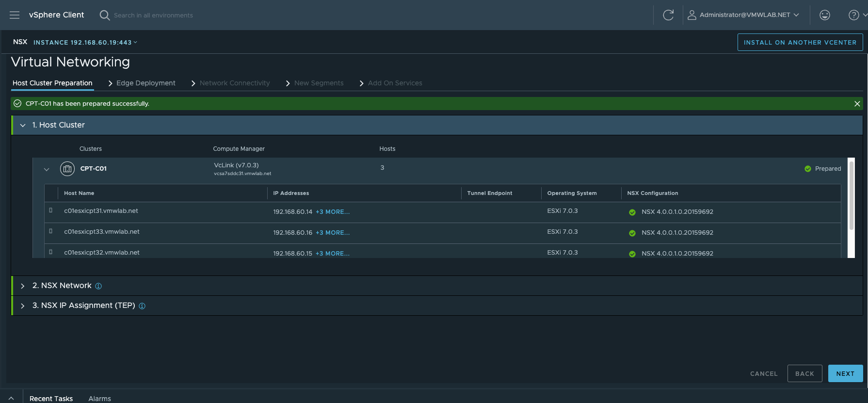Image resolution: width=868 pixels, height=403 pixels.
Task: Click the Cancel button
Action: pos(764,373)
